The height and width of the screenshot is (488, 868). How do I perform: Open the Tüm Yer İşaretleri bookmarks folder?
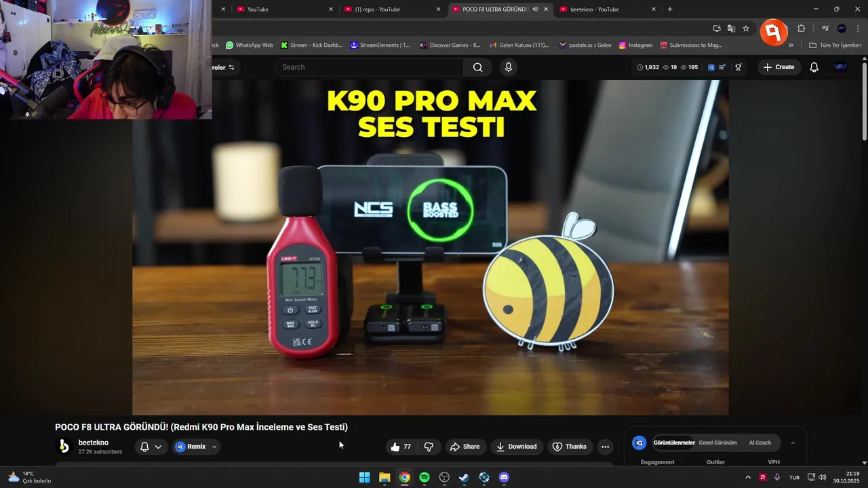point(835,45)
